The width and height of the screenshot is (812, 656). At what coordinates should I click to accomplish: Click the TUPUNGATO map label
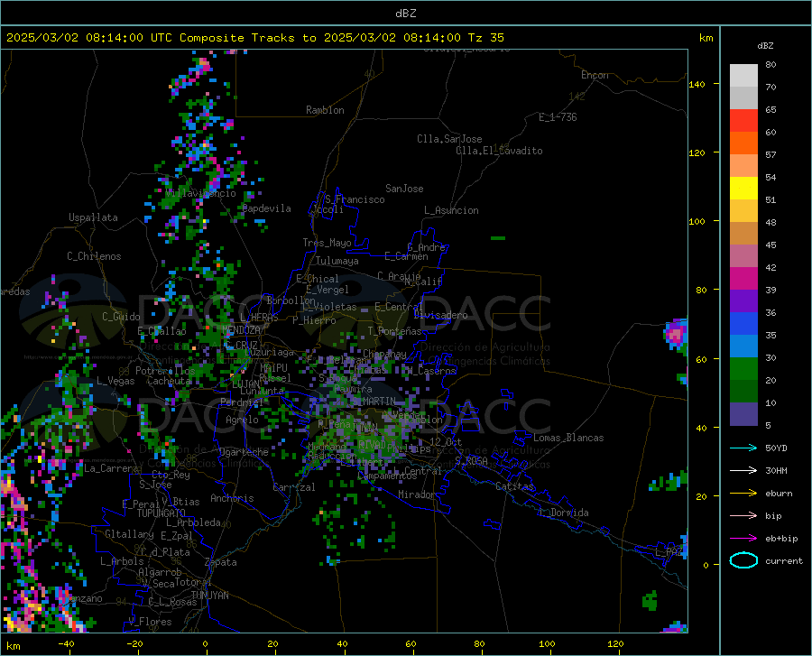[161, 513]
